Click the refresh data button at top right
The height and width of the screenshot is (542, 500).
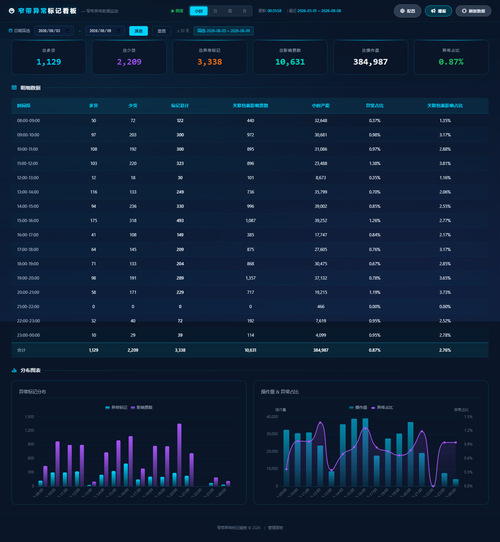click(473, 11)
